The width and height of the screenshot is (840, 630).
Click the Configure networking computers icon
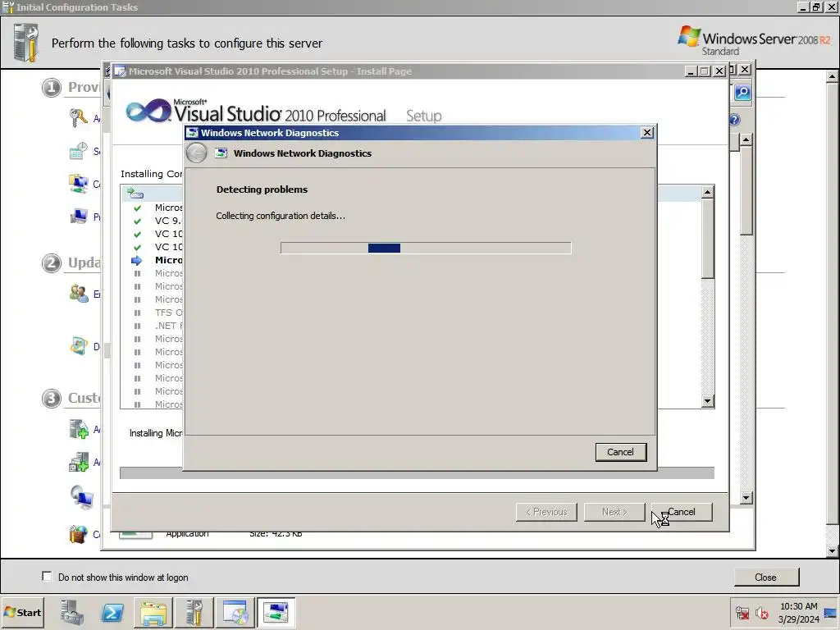coord(78,184)
